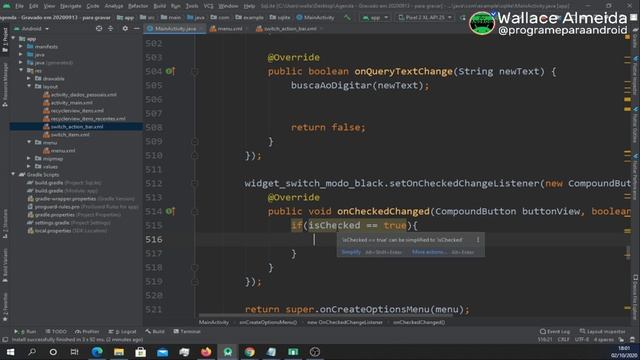Open the Refactor menu
Image resolution: width=640 pixels, height=360 pixels.
point(138,6)
